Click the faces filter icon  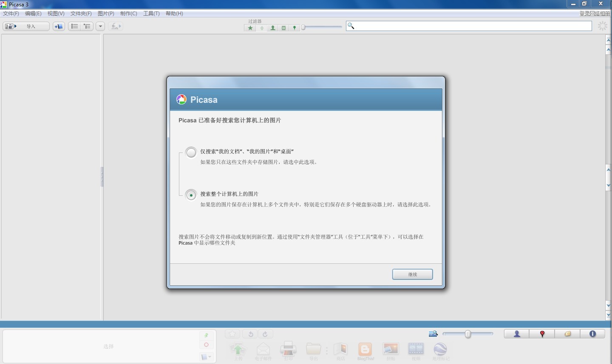pyautogui.click(x=272, y=28)
